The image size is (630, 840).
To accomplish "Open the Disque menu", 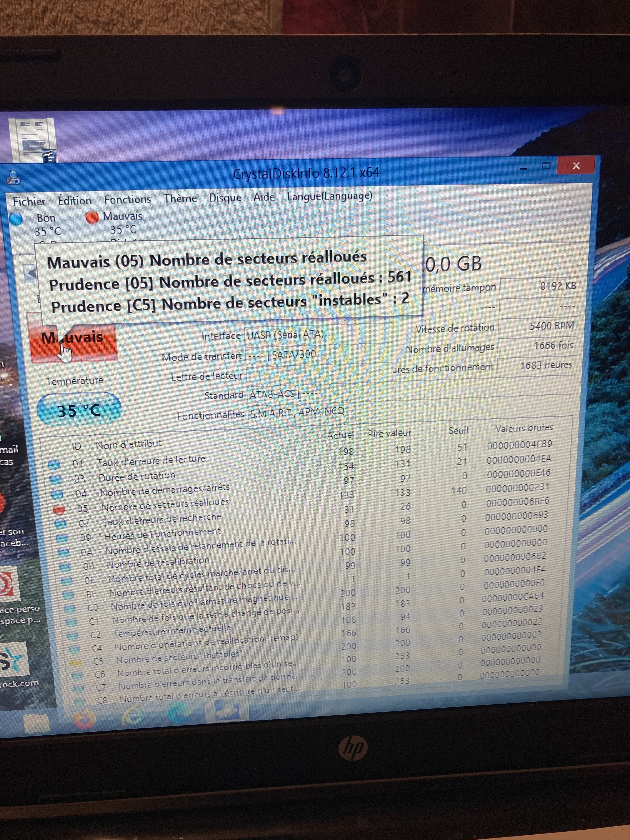I will click(225, 197).
